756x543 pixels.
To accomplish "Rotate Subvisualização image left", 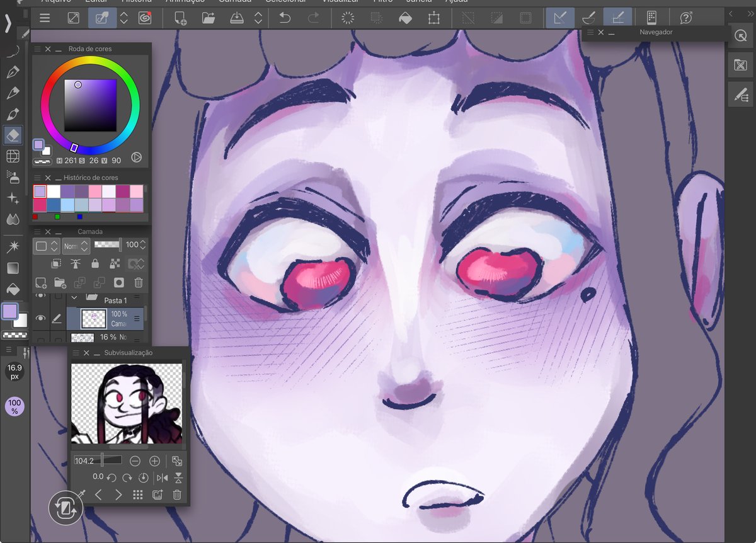I will (x=112, y=477).
